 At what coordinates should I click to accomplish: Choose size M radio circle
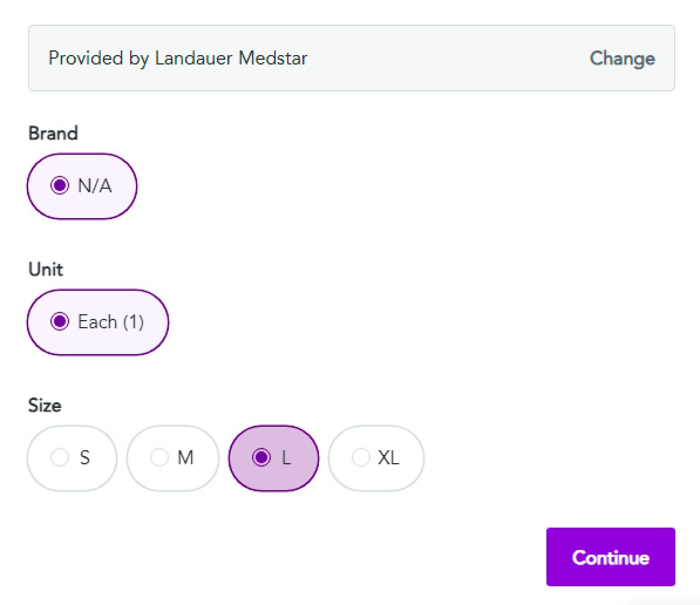(x=159, y=457)
